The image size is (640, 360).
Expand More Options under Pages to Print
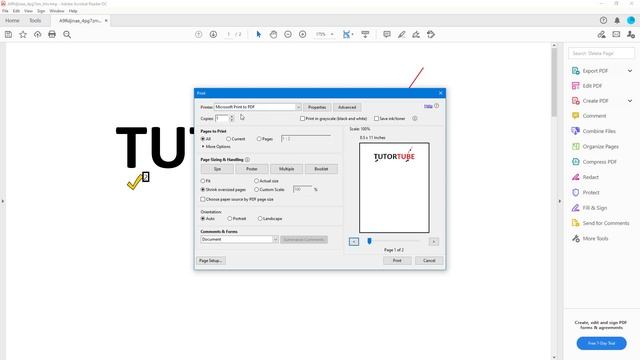coord(216,147)
